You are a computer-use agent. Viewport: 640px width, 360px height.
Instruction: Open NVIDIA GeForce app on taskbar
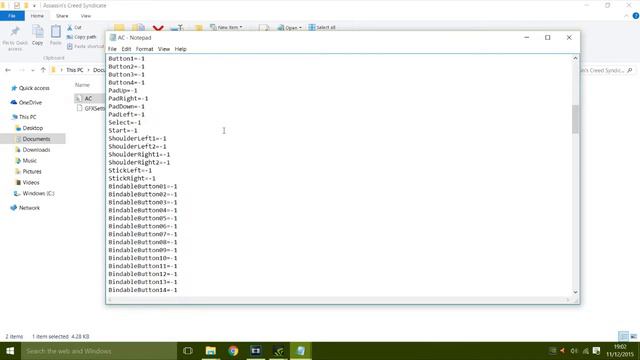pyautogui.click(x=278, y=351)
